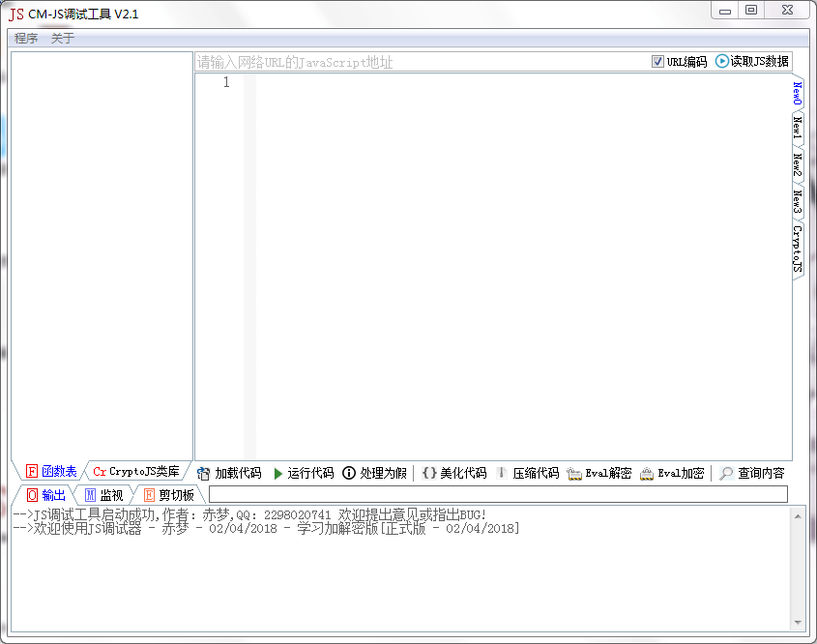Click the 压缩代码 button label

(536, 473)
